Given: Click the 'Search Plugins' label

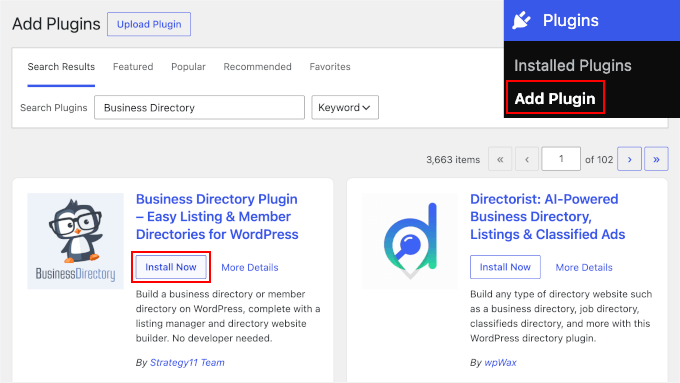Looking at the screenshot, I should tap(54, 108).
